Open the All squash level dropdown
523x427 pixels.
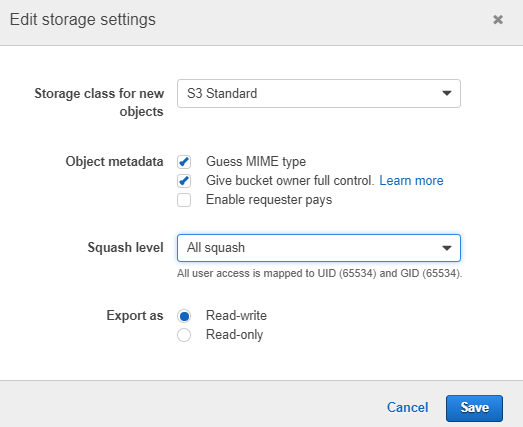point(319,248)
